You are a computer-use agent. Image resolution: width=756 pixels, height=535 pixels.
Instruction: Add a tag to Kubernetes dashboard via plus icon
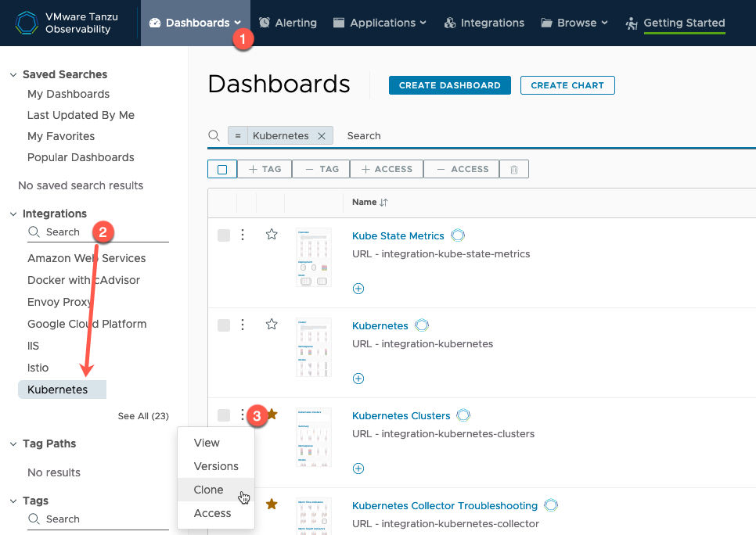point(358,379)
